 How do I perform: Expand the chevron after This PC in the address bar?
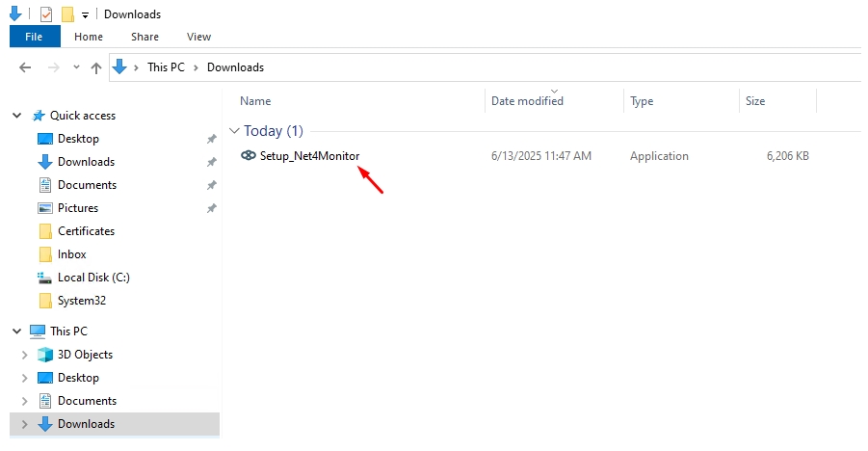coord(196,67)
